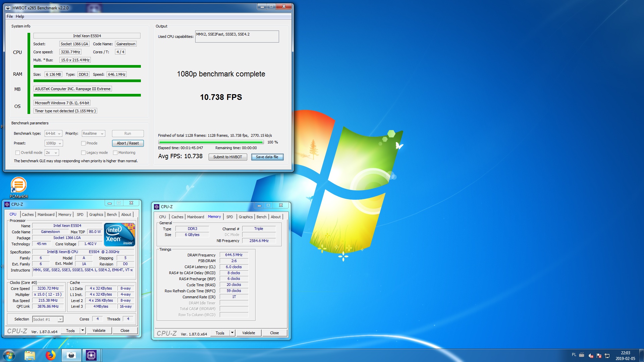
Task: Click the Used CPU capabilities text box
Action: click(x=237, y=37)
